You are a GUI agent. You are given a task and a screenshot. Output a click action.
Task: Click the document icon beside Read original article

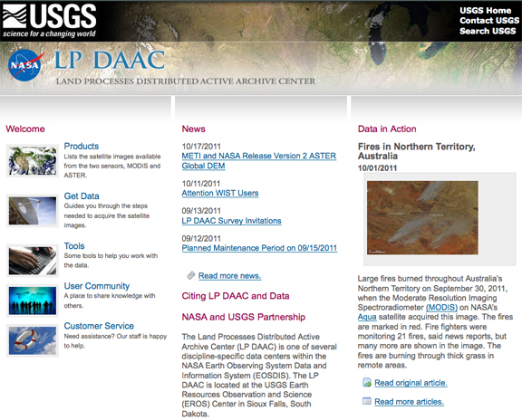tap(367, 383)
